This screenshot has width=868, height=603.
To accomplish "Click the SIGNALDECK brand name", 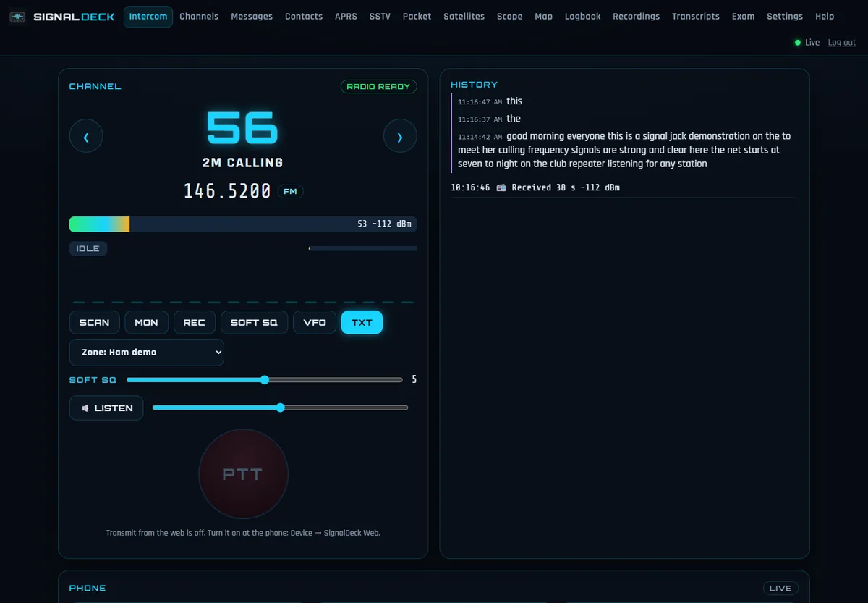I will 75,17.
